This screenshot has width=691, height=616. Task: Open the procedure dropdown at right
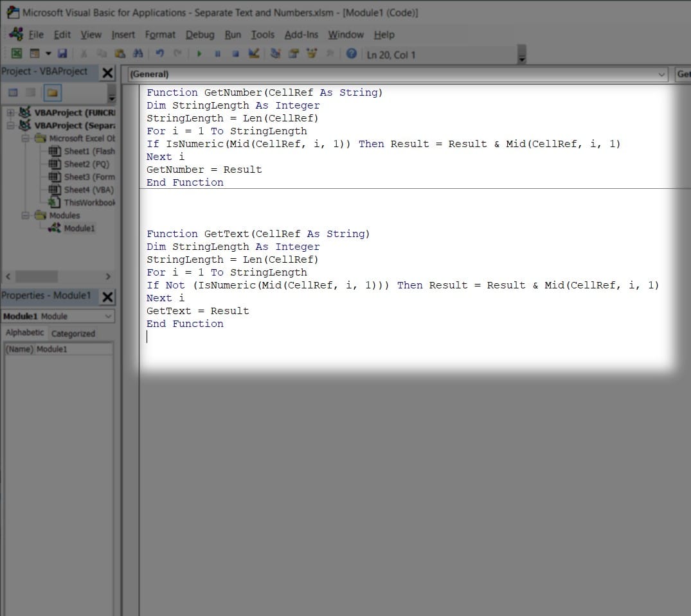(683, 74)
